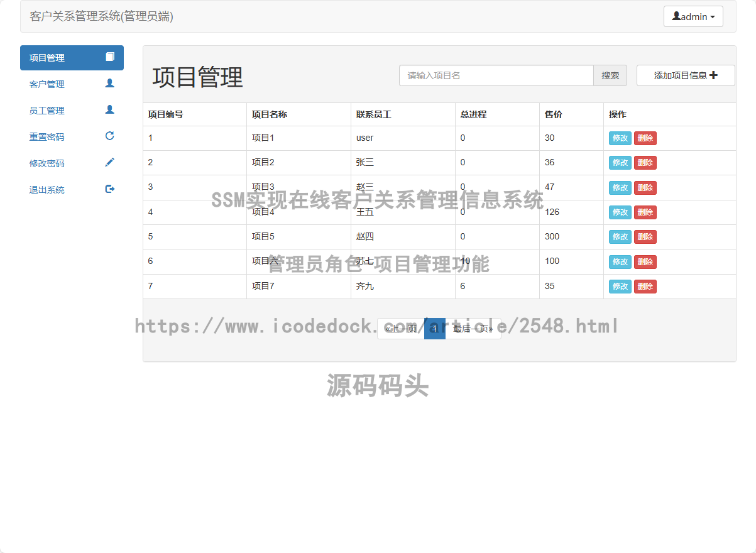Open the admin user dropdown
This screenshot has height=553, width=756.
693,17
